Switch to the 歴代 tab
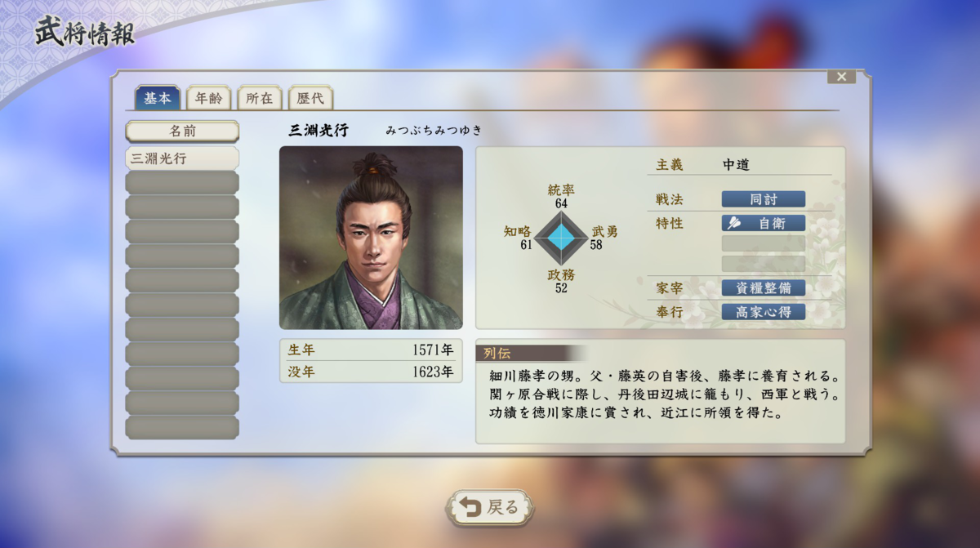980x548 pixels. [x=310, y=98]
